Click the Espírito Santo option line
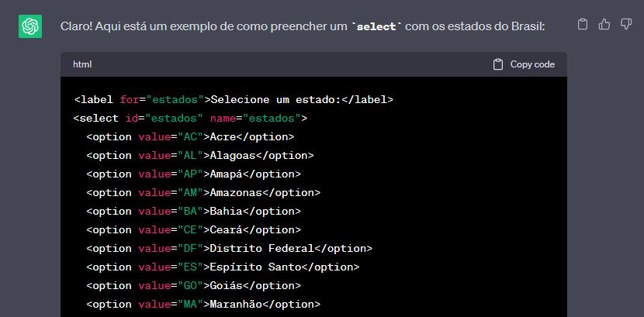Screen dimensions: 644x317 [x=223, y=267]
